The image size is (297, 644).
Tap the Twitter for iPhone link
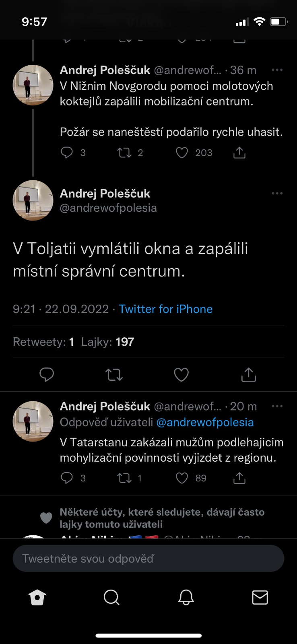click(165, 309)
